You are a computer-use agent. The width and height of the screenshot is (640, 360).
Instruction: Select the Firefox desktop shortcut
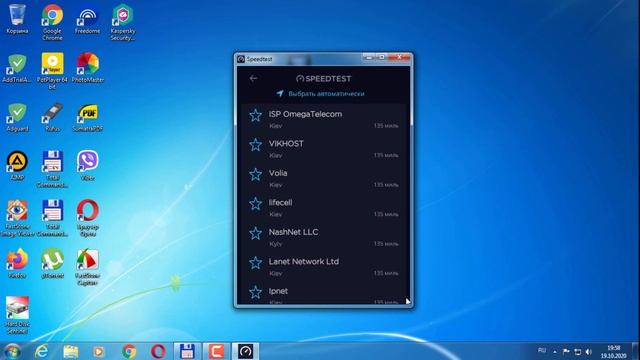(17, 264)
